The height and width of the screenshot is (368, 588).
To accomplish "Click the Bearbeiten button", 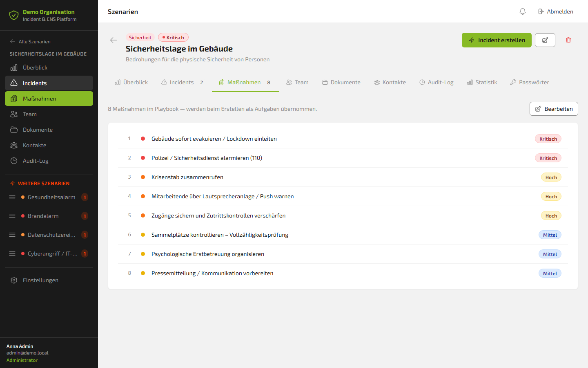I will (554, 109).
